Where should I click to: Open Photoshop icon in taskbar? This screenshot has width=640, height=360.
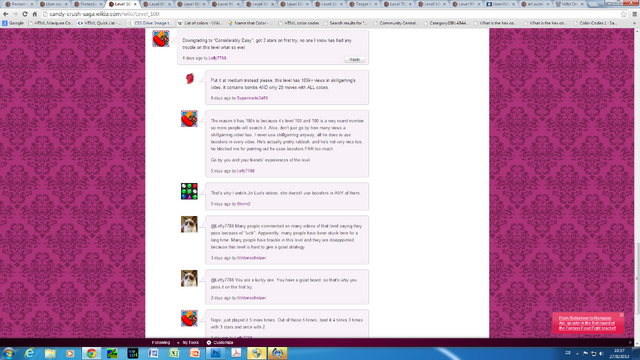216,353
